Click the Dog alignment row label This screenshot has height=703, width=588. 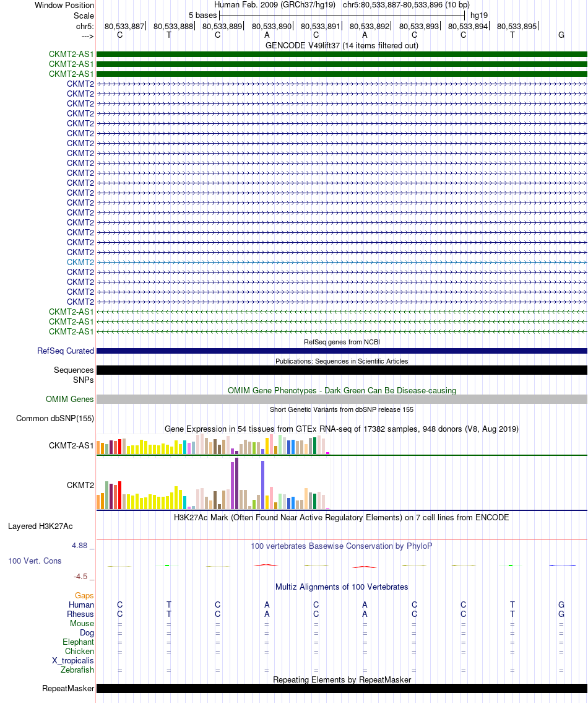point(87,633)
